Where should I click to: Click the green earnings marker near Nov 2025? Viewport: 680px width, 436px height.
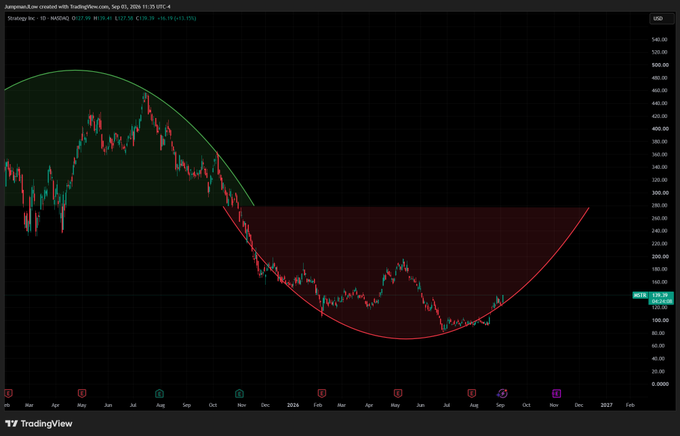click(239, 393)
